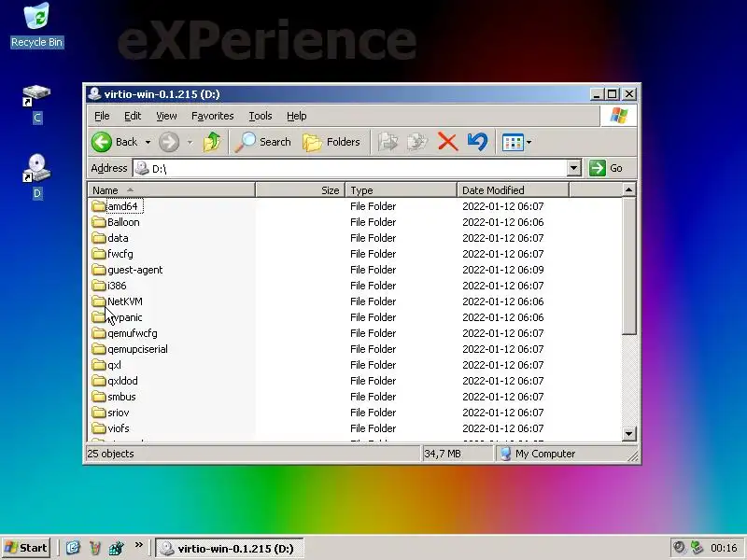Expand the Address bar dropdown
The width and height of the screenshot is (747, 560).
coord(573,168)
